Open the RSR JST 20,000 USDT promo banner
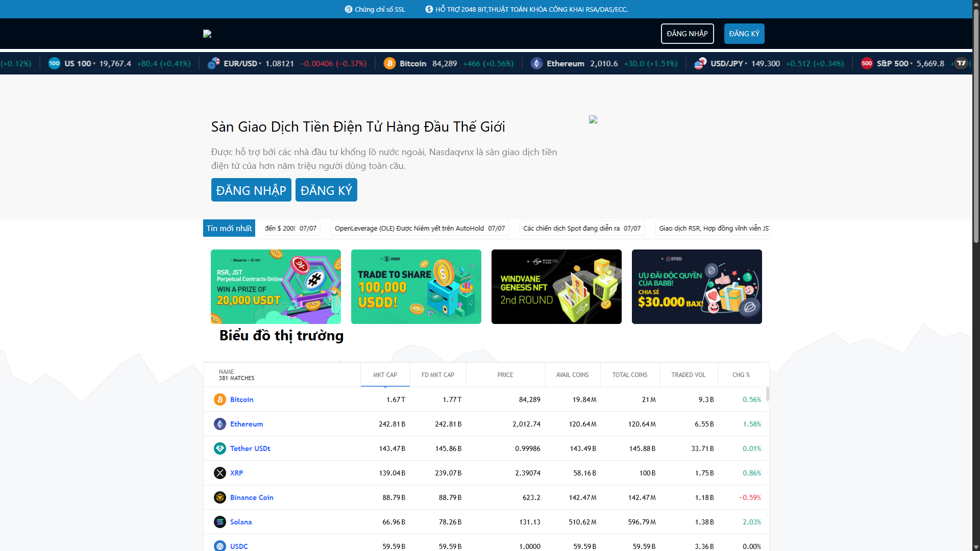Image resolution: width=980 pixels, height=551 pixels. pos(276,286)
